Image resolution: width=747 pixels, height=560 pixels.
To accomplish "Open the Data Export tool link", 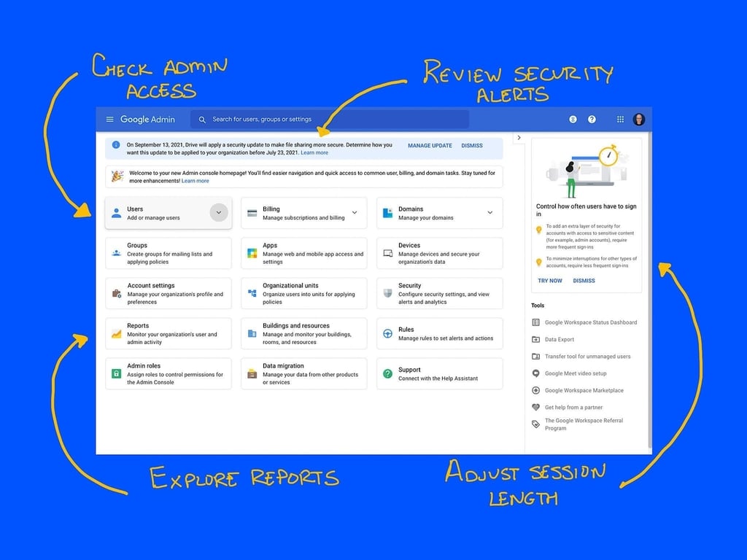I will [560, 340].
